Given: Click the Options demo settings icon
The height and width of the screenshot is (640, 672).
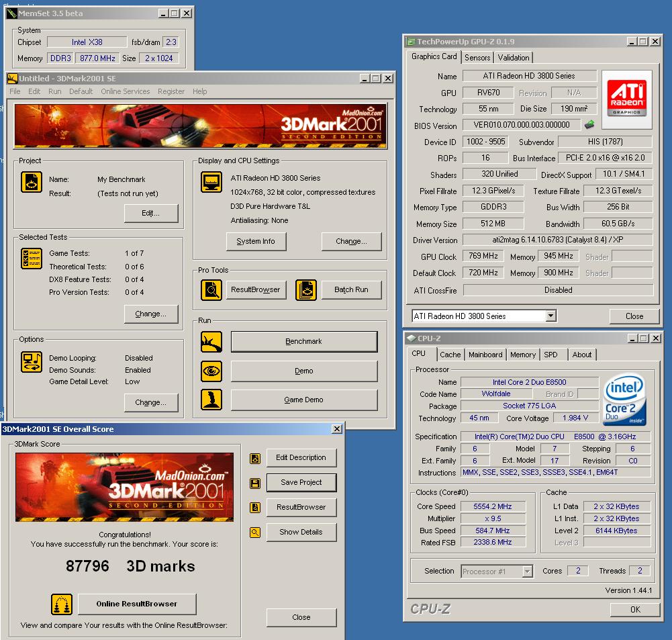Looking at the screenshot, I should coord(32,362).
